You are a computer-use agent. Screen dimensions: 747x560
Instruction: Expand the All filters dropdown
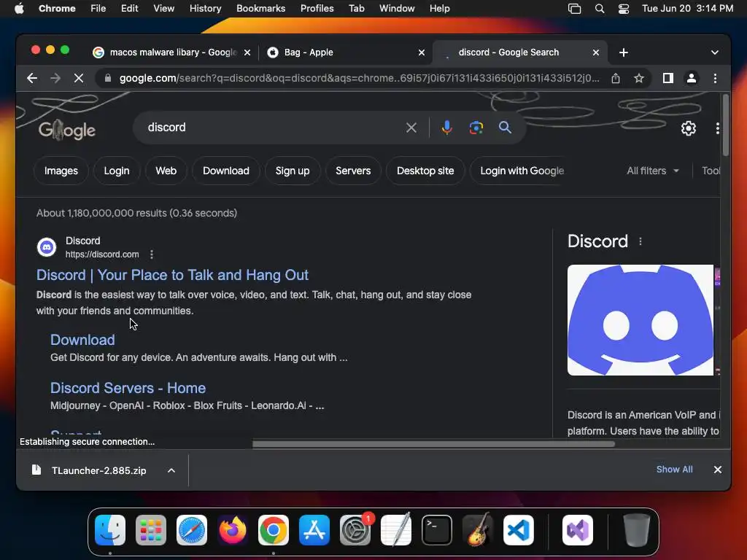point(653,171)
